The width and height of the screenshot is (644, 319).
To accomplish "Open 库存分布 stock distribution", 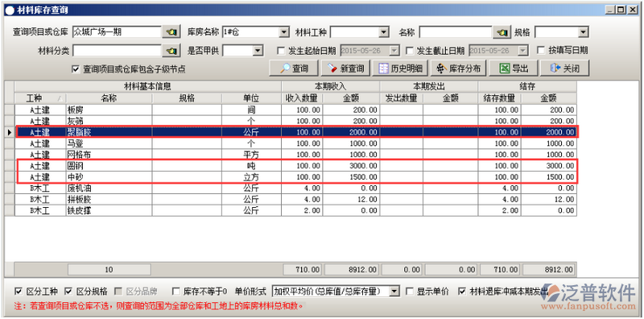I will pos(458,68).
